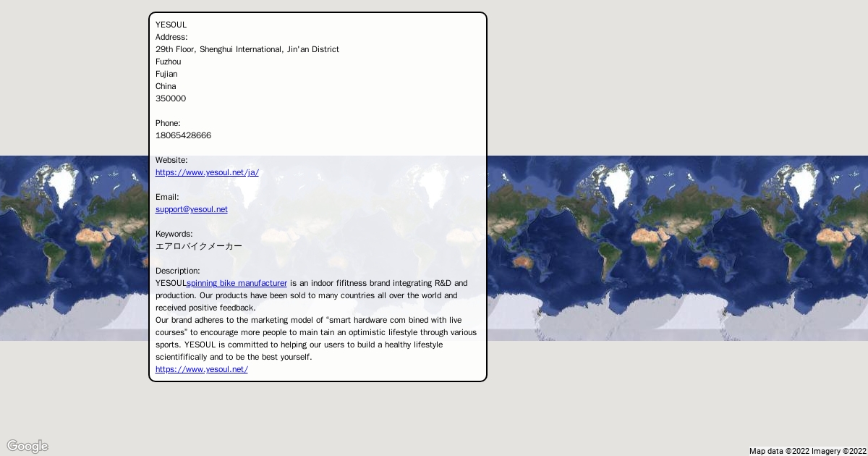Click the Japanese keywords text
The height and width of the screenshot is (456, 868).
pos(199,246)
